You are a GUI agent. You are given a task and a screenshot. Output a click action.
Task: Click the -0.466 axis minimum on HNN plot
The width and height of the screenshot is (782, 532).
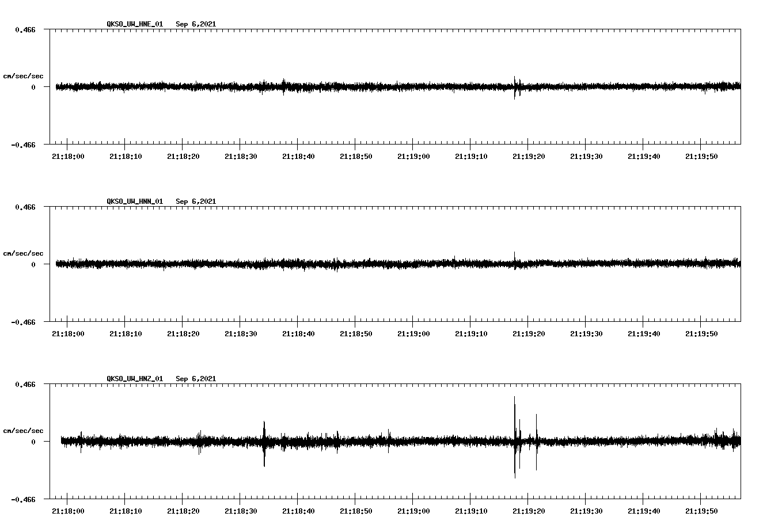23,322
